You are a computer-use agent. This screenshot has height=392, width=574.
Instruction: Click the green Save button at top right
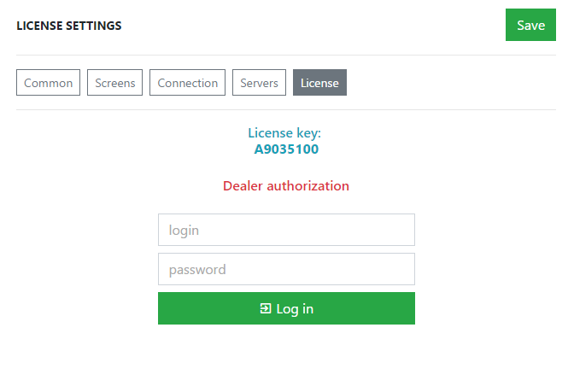530,25
